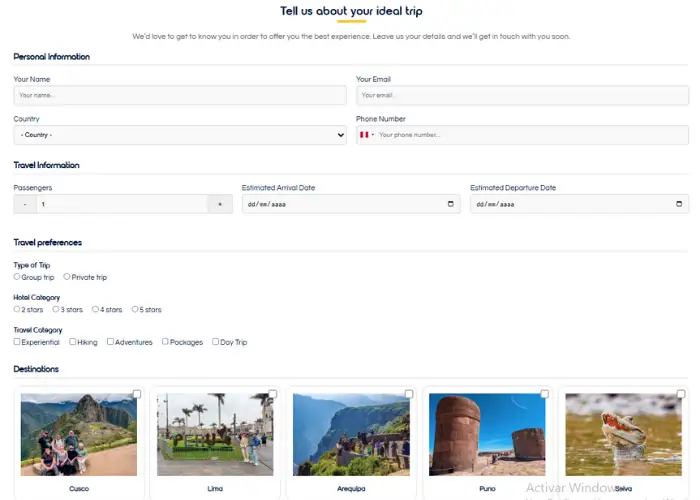Click the Cusco destination label

(79, 489)
